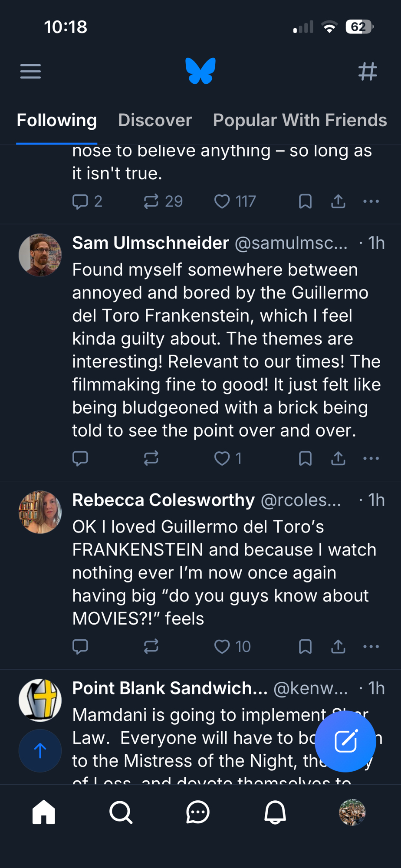This screenshot has height=868, width=401.
Task: Switch to Popular With Friends tab
Action: pyautogui.click(x=300, y=120)
